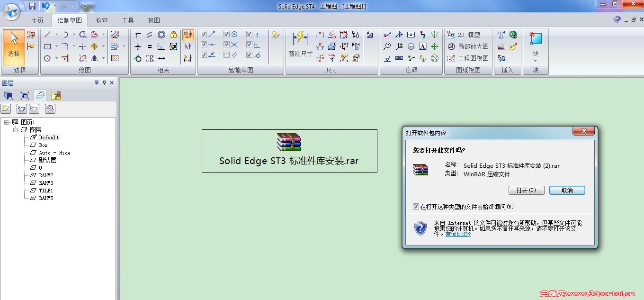Apply the Tangent relationship constraint

pyautogui.click(x=138, y=58)
